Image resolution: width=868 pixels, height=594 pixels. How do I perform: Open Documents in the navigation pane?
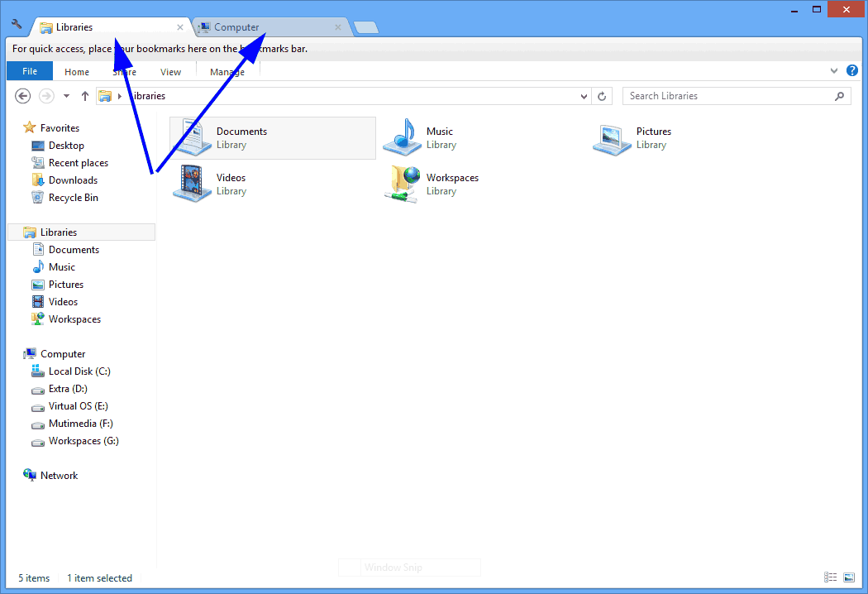tap(74, 249)
